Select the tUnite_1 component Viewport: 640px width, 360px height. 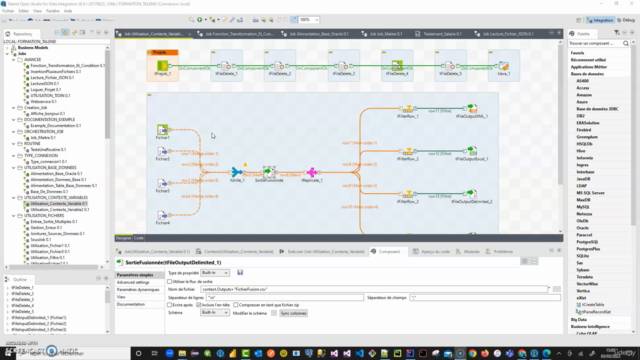click(237, 172)
